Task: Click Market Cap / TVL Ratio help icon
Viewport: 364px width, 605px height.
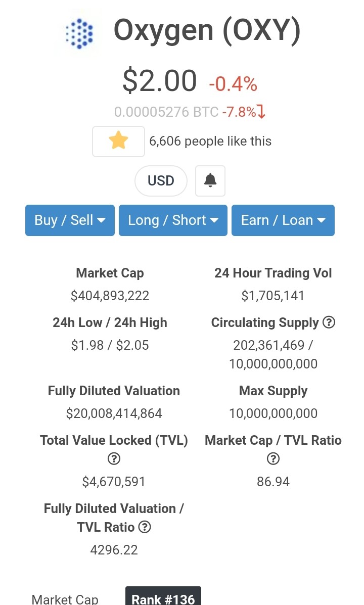Action: pos(274,459)
